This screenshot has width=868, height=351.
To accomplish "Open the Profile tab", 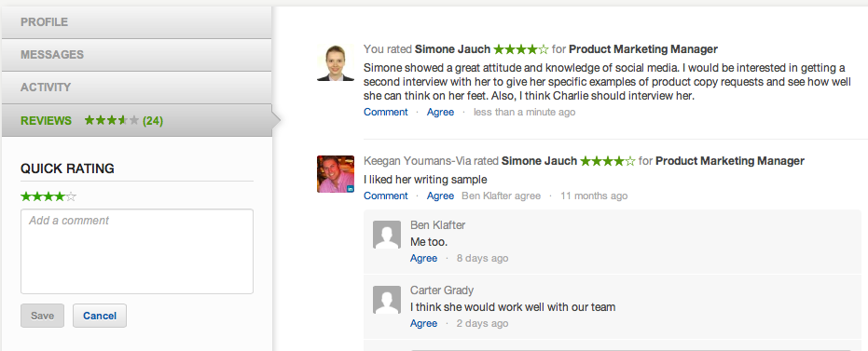I will 137,22.
